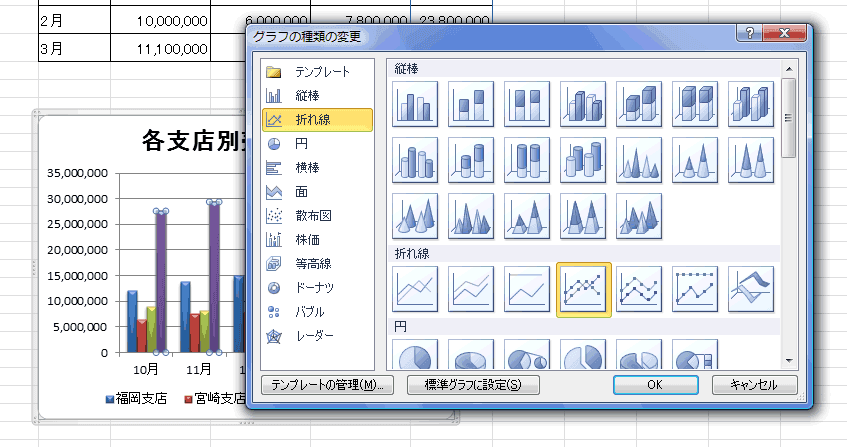Click chart gallery scroll down arrow
The height and width of the screenshot is (447, 847).
(789, 361)
